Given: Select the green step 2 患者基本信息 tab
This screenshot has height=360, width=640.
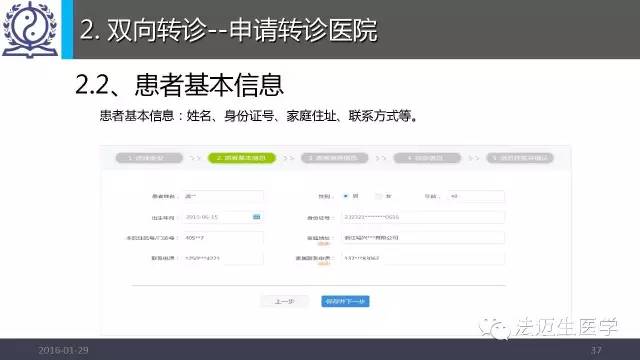Looking at the screenshot, I should tap(242, 158).
